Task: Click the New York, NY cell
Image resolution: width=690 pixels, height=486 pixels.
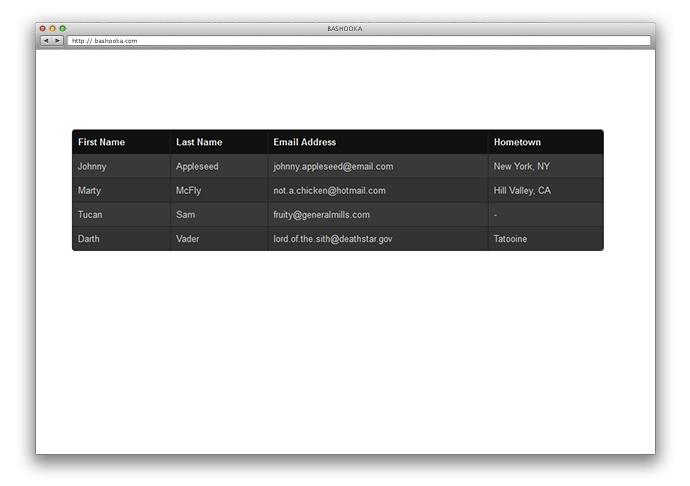Action: click(546, 166)
